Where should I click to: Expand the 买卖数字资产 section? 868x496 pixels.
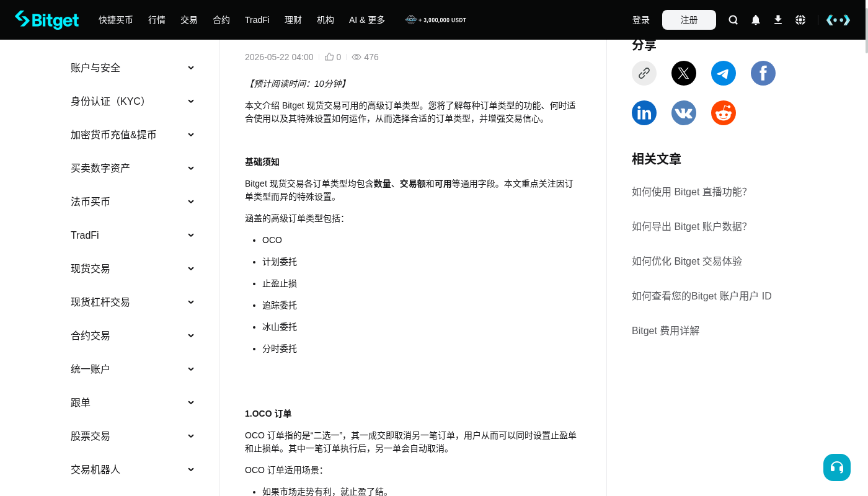(133, 168)
